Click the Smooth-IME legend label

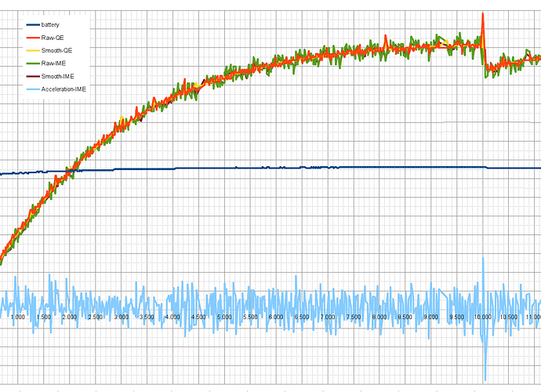pyautogui.click(x=57, y=76)
